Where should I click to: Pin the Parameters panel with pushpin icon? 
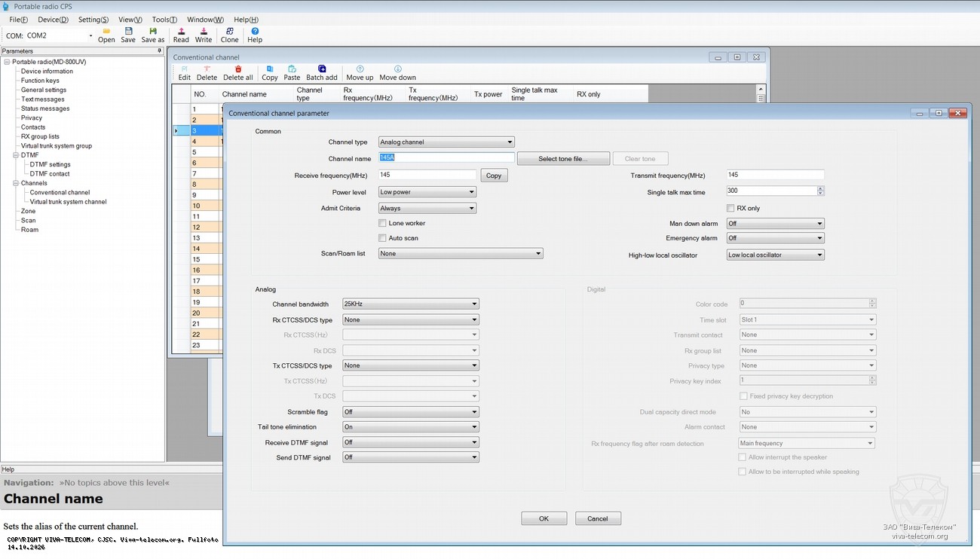click(159, 51)
